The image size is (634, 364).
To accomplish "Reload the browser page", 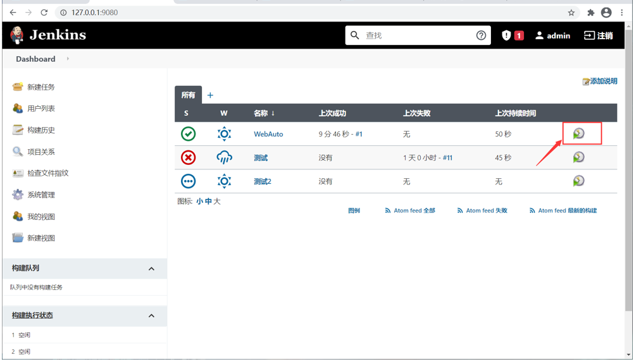I will 44,13.
